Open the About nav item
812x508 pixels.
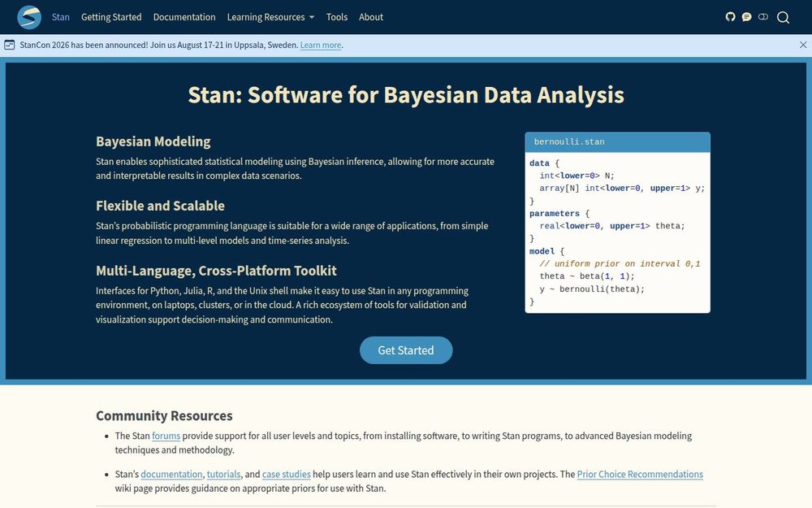coord(371,17)
